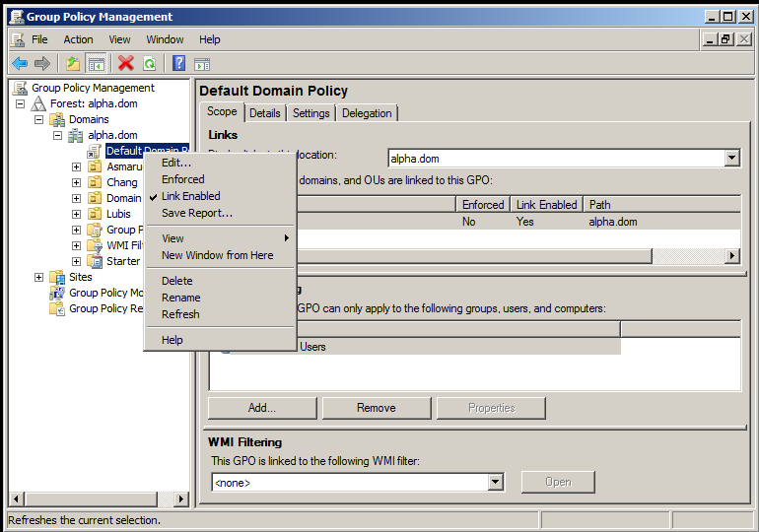The height and width of the screenshot is (532, 759).
Task: Expand the Asmaru OU node
Action: click(76, 166)
